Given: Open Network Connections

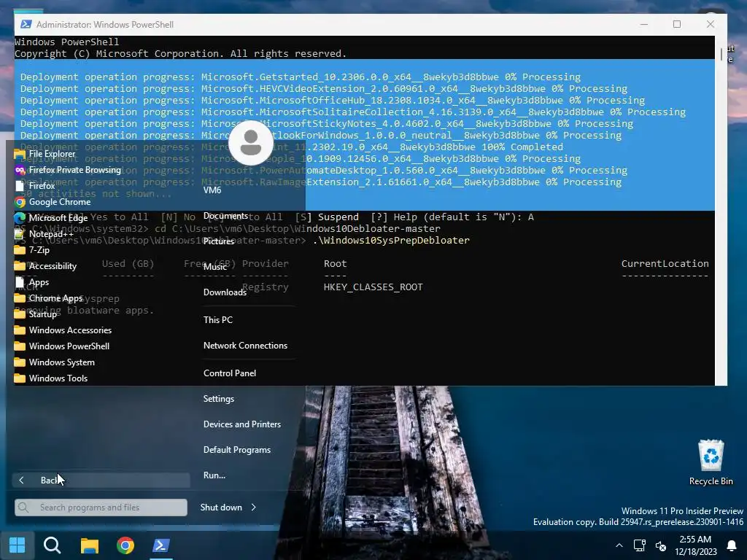Looking at the screenshot, I should (245, 346).
